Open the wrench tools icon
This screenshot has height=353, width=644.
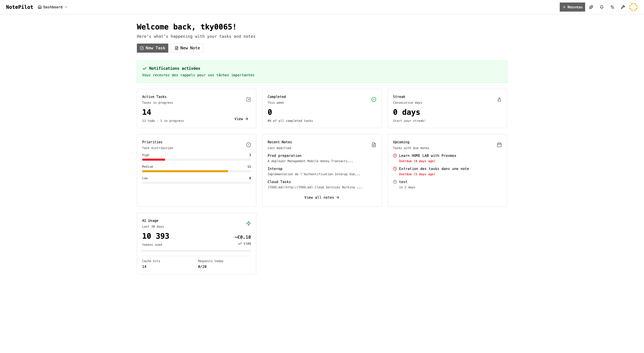tap(623, 7)
